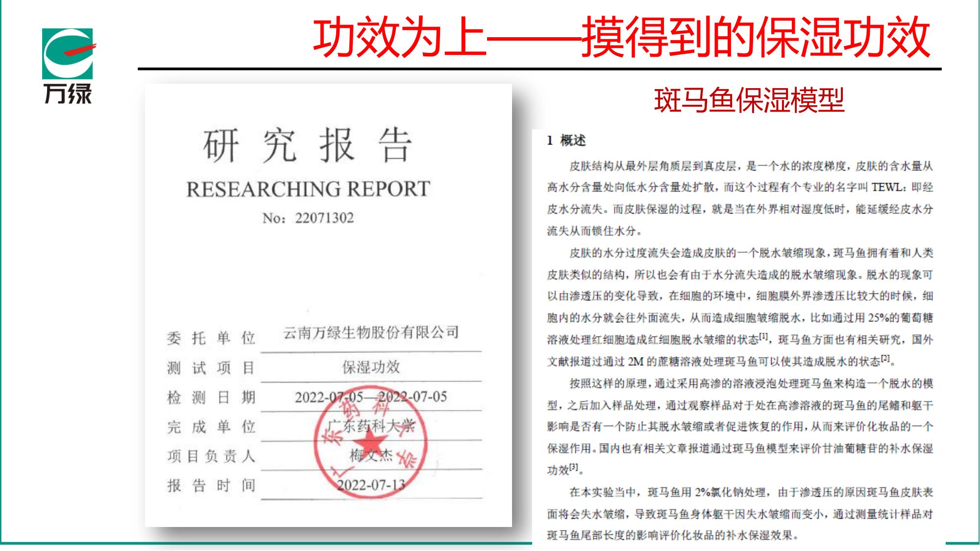Click the RESEARCHING REPORT text
Image resolution: width=980 pixels, height=551 pixels.
coord(308,189)
